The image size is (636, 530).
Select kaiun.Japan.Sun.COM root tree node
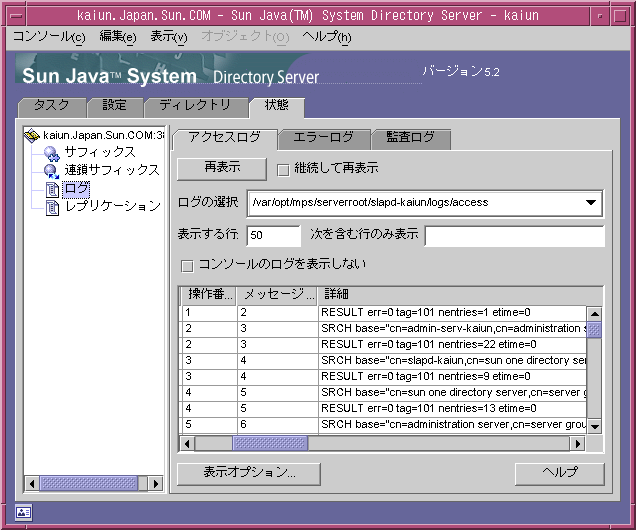[x=103, y=135]
